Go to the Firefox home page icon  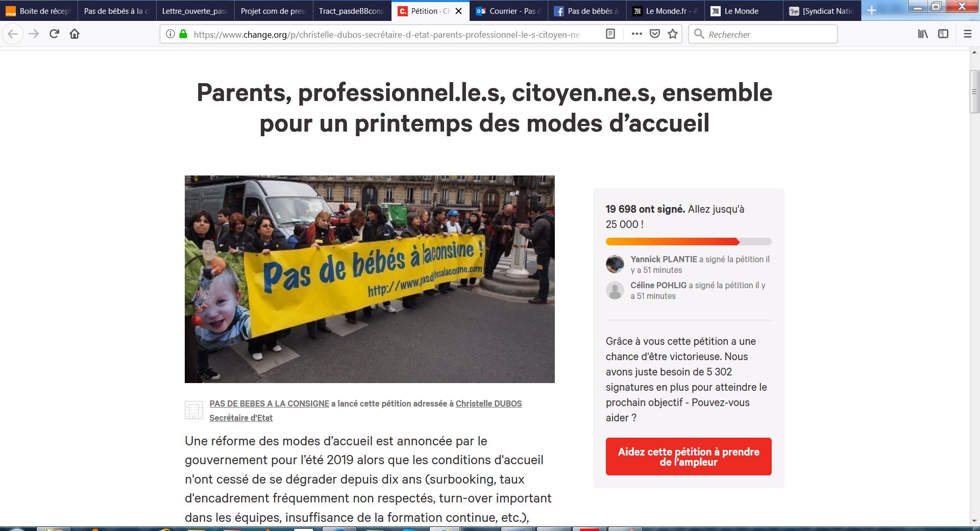click(75, 34)
